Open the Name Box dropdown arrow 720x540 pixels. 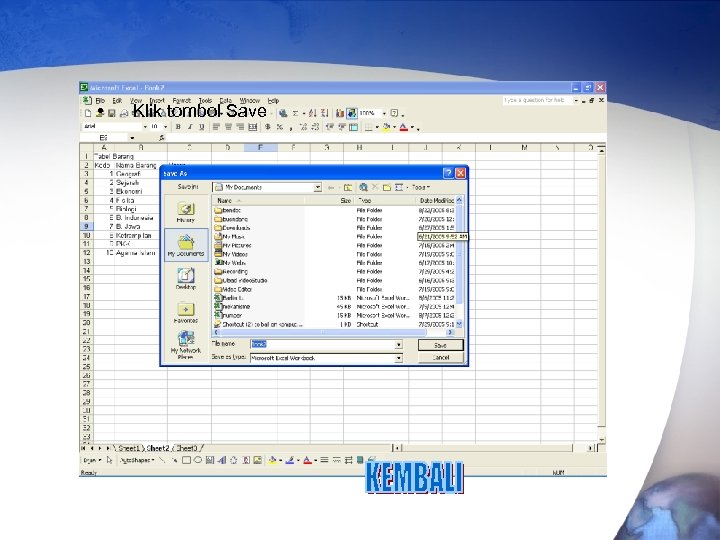pyautogui.click(x=132, y=138)
